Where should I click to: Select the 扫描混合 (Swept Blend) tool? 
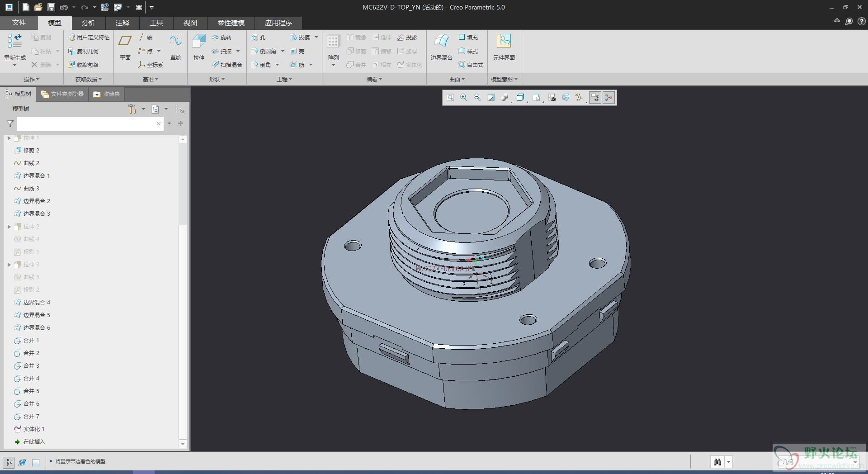(x=227, y=65)
